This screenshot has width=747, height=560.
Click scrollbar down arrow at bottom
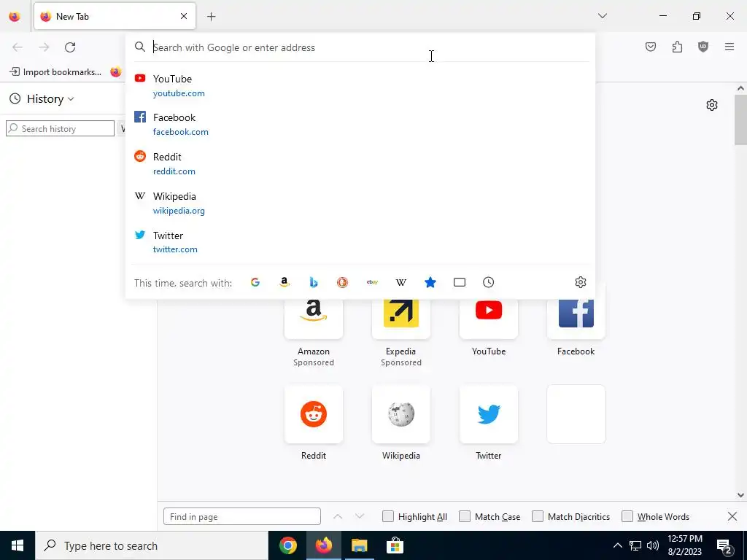pos(740,495)
